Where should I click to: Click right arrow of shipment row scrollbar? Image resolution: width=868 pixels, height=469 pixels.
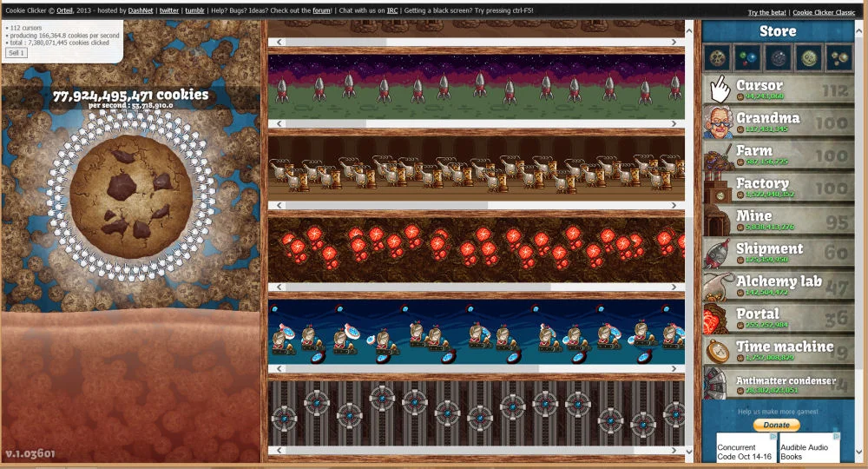[x=674, y=123]
